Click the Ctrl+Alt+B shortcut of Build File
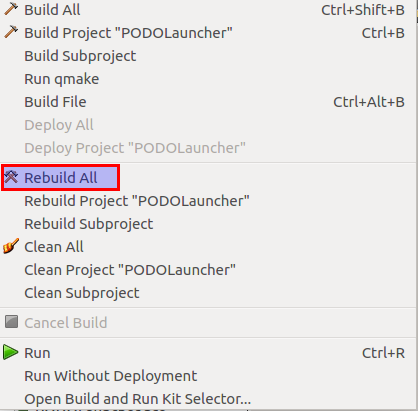 pos(369,102)
